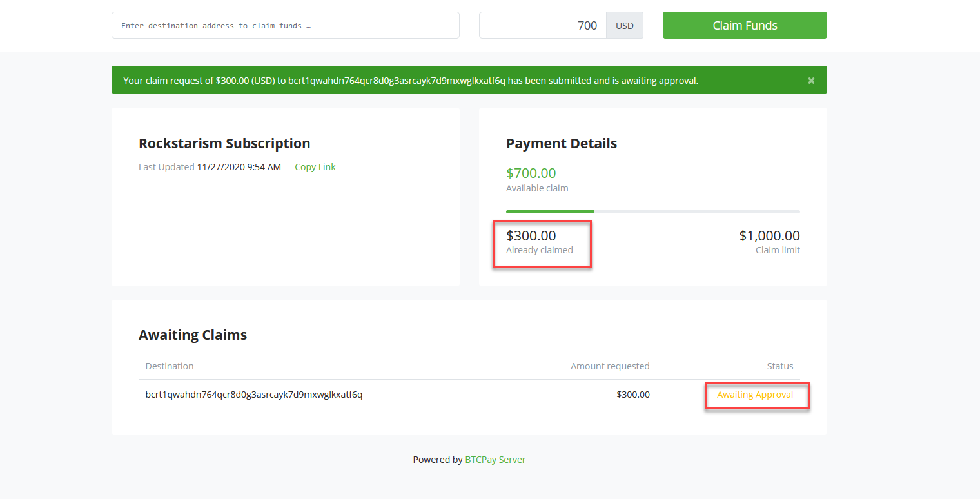
Task: Click the destination address input field
Action: point(285,25)
